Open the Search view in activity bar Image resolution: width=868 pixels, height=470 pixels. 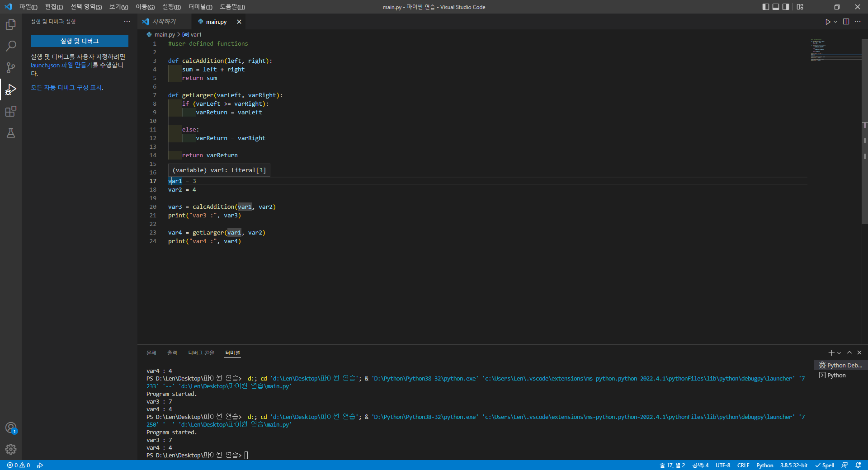[11, 46]
